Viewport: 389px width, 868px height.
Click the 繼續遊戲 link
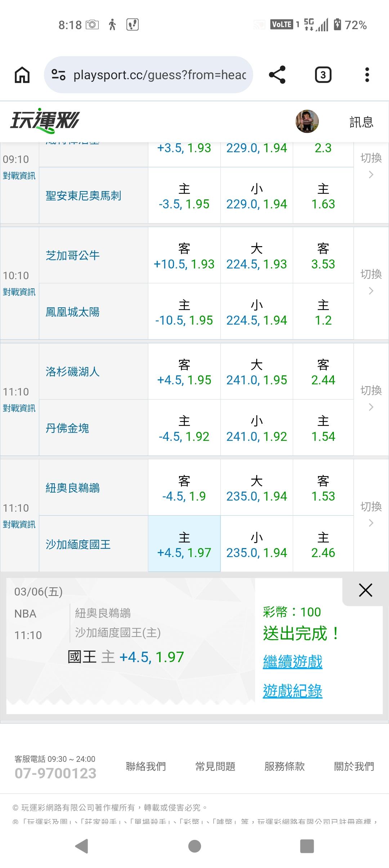292,662
